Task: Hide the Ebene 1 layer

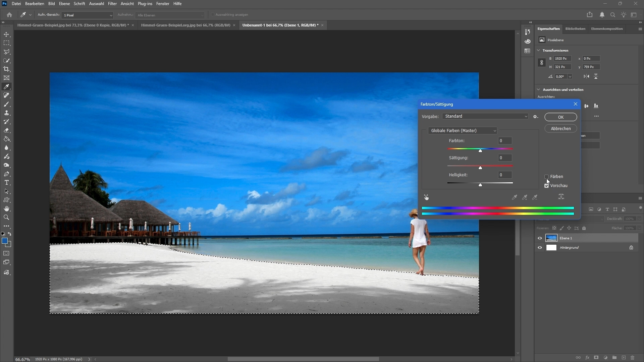Action: [x=540, y=238]
